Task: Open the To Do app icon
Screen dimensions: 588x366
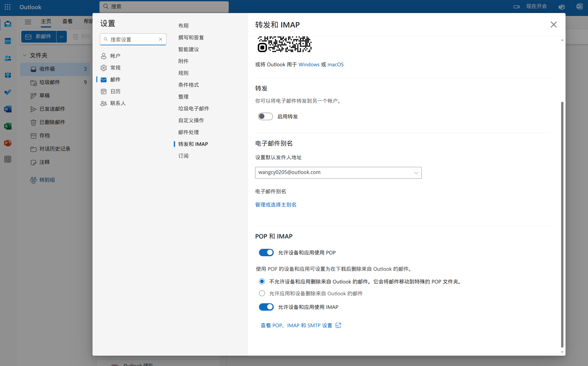Action: (x=8, y=92)
